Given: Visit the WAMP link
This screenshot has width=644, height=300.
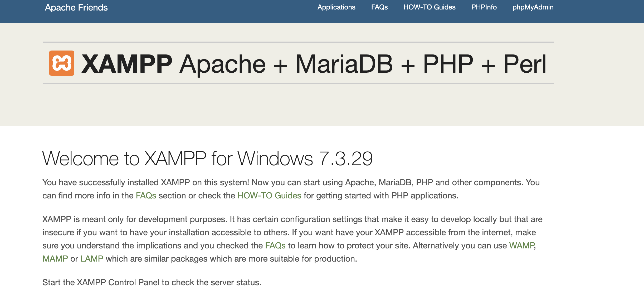Looking at the screenshot, I should (x=522, y=246).
